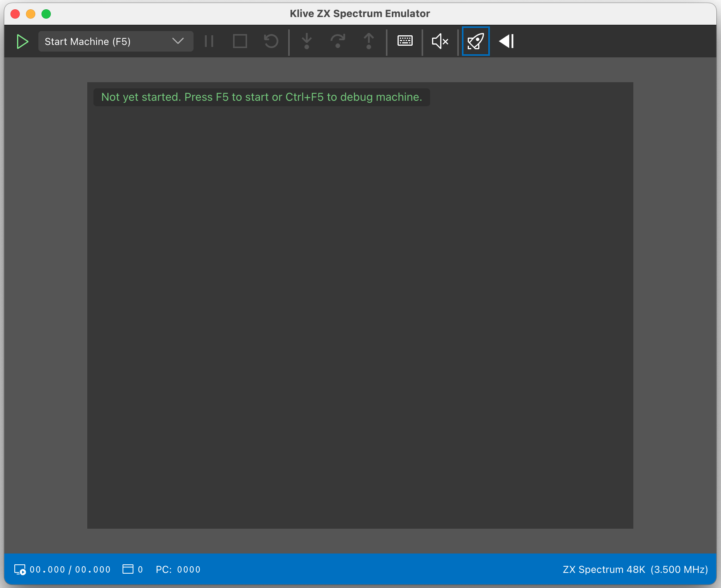Click the Stop machine square icon
Image resolution: width=721 pixels, height=588 pixels.
240,41
